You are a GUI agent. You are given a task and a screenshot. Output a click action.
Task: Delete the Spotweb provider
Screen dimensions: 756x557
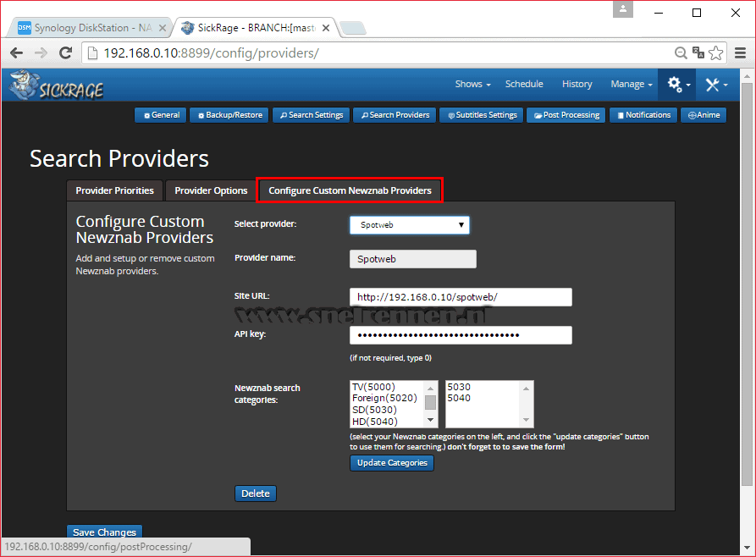256,494
